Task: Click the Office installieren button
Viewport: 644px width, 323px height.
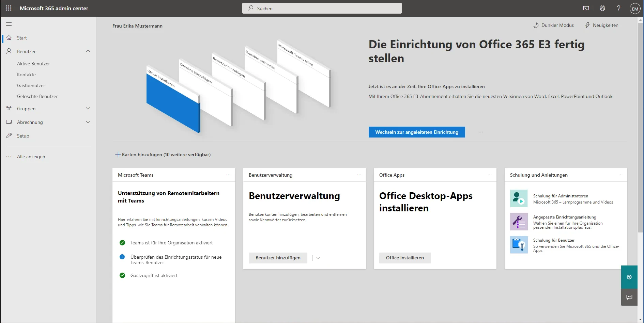Action: tap(405, 258)
